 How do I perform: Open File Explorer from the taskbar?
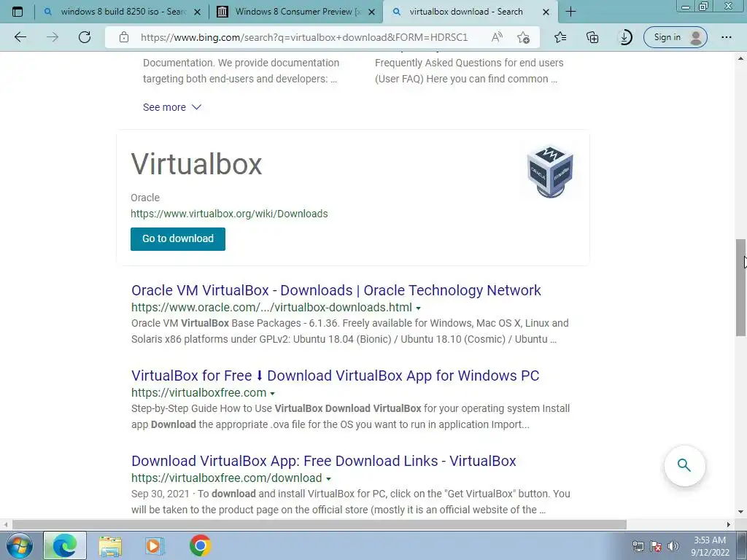(x=110, y=545)
